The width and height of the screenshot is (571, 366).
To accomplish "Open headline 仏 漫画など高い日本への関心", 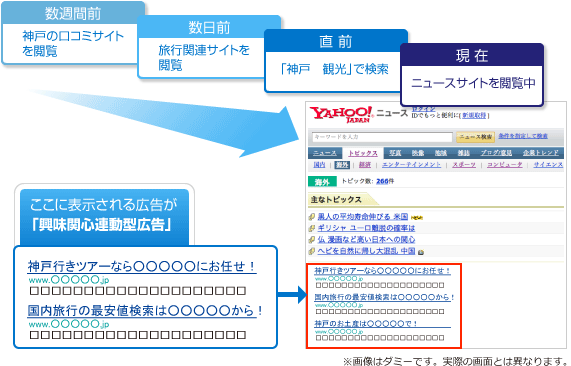I will tap(366, 240).
